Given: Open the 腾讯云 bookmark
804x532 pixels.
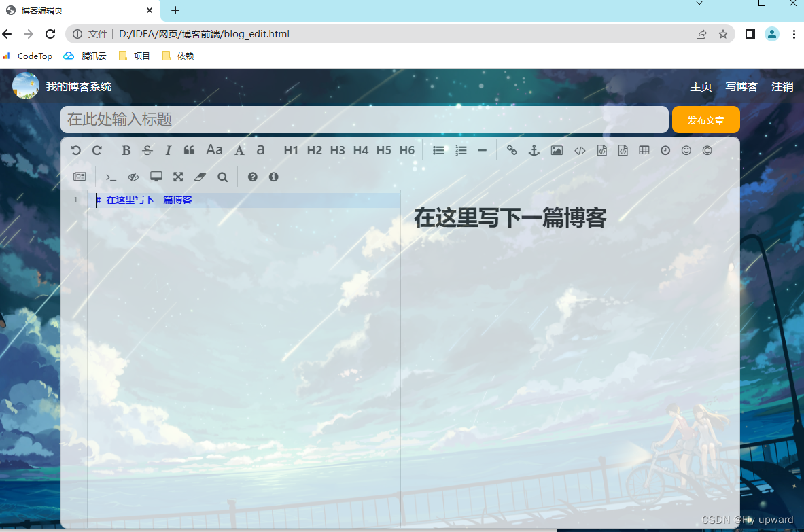Looking at the screenshot, I should (85, 56).
